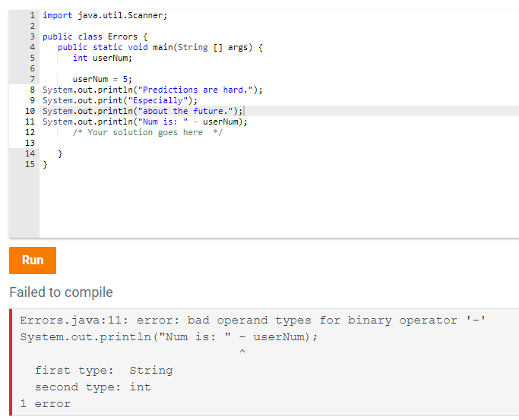Viewport: 519px width, 420px height.
Task: Click line number 1 in the gutter
Action: [32, 15]
